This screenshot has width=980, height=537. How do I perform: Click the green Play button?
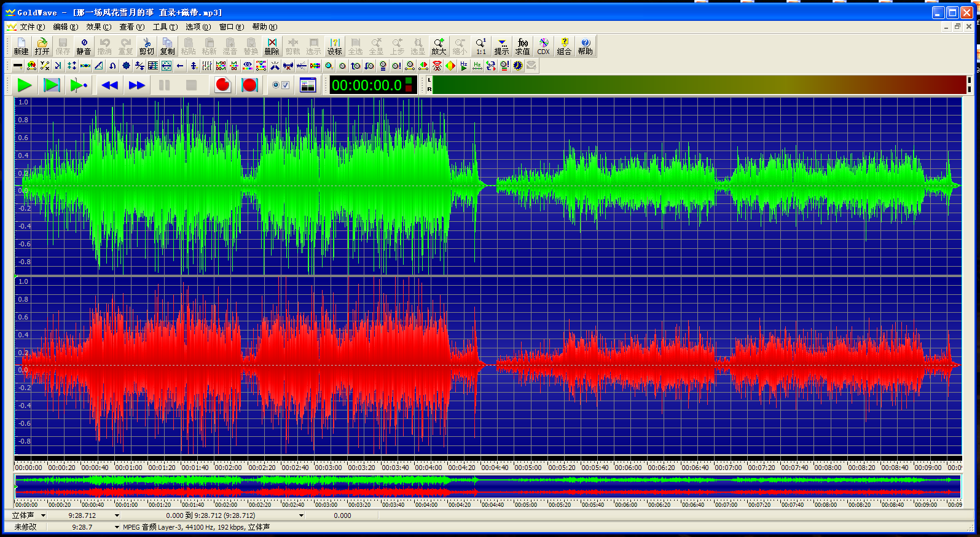point(25,85)
